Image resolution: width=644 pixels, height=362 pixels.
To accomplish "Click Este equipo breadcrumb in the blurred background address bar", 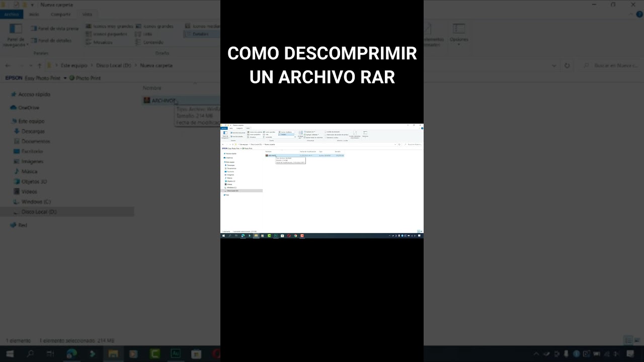I will tap(74, 65).
